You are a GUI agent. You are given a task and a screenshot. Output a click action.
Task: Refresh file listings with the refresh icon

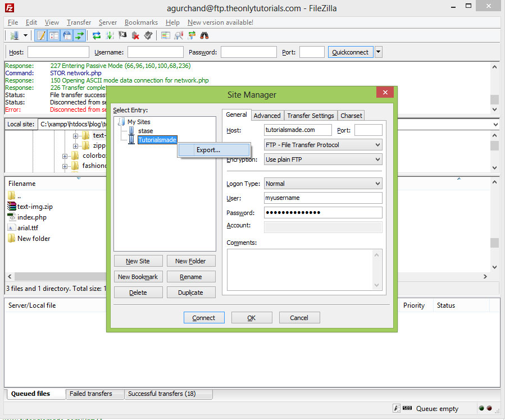coord(97,35)
